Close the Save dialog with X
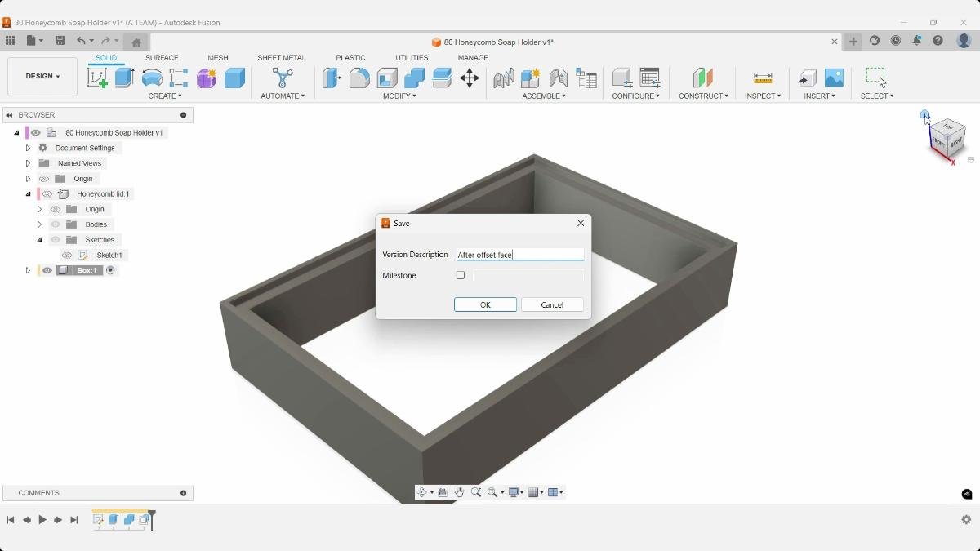This screenshot has width=980, height=551. point(581,223)
